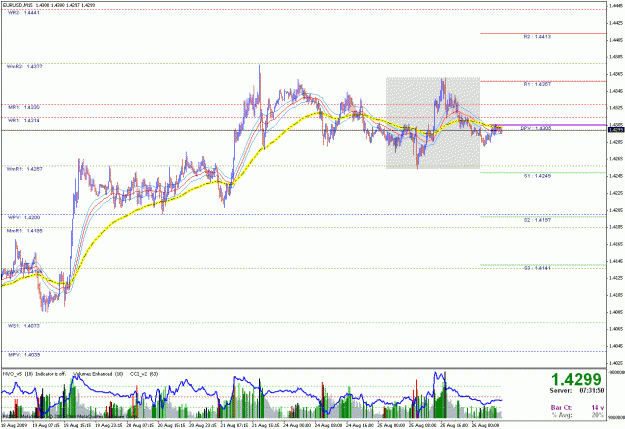Click the R2 : 1.4413 daily resistance label

(537, 37)
